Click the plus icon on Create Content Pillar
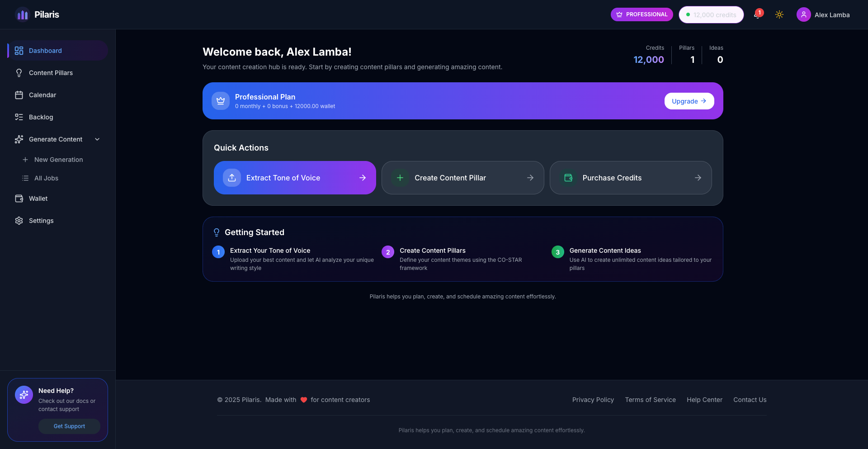The height and width of the screenshot is (449, 868). point(400,178)
